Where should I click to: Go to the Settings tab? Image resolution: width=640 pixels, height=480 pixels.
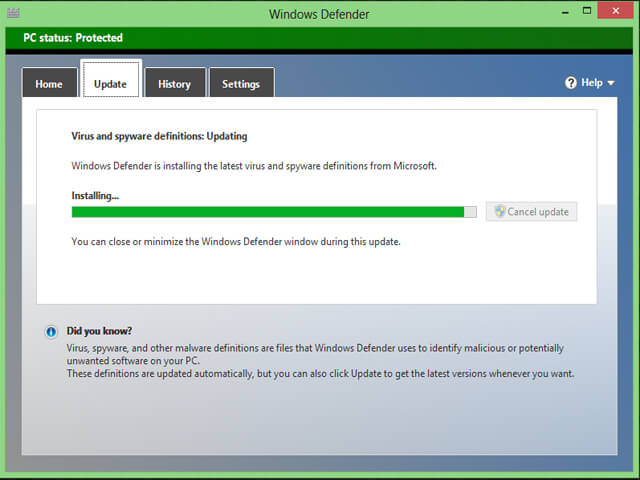(241, 83)
